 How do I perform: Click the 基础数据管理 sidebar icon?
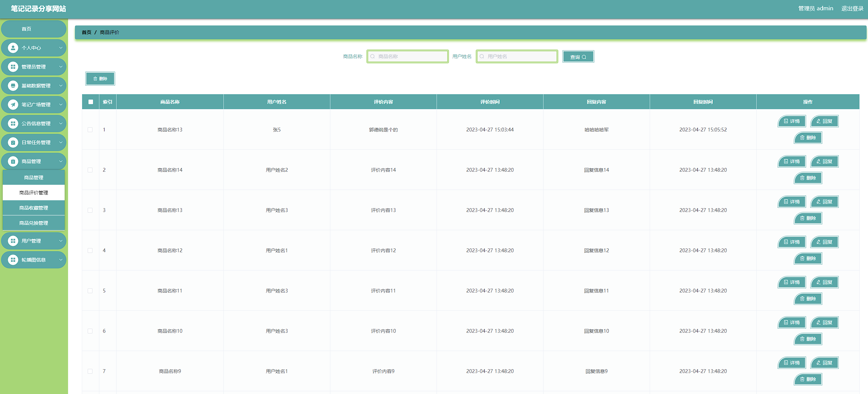point(13,86)
